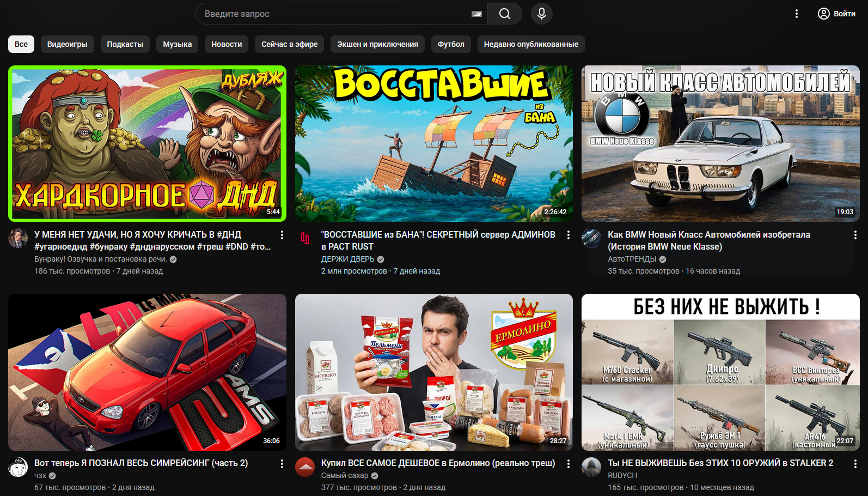Open options menu for STALKER 2 video
Screen dimensions: 868x496
[x=855, y=464]
